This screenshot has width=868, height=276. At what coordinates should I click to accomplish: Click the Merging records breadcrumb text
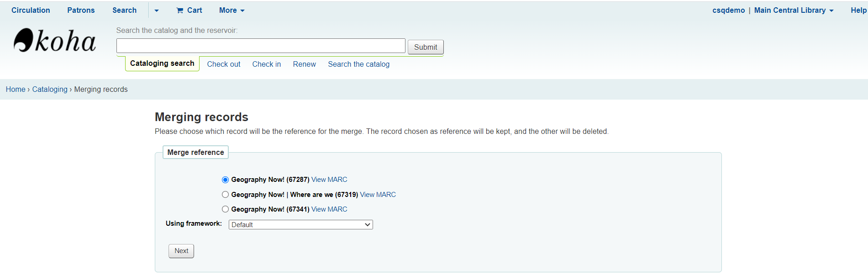click(x=101, y=89)
